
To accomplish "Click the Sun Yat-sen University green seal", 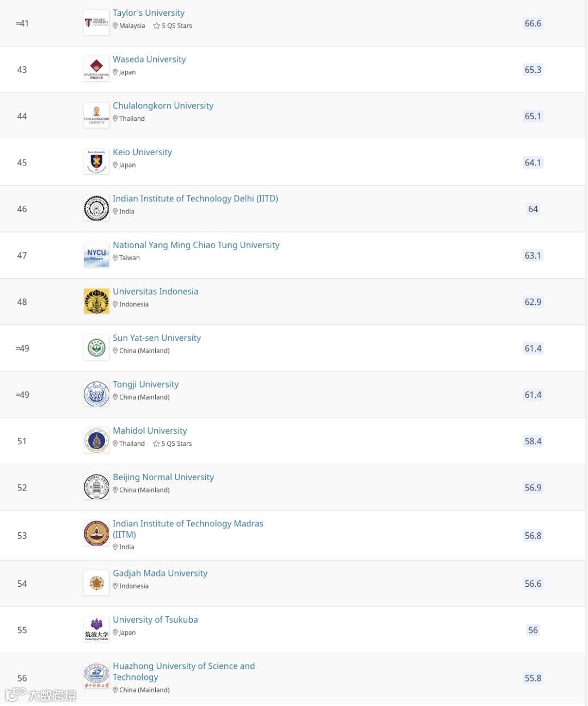I will [96, 348].
